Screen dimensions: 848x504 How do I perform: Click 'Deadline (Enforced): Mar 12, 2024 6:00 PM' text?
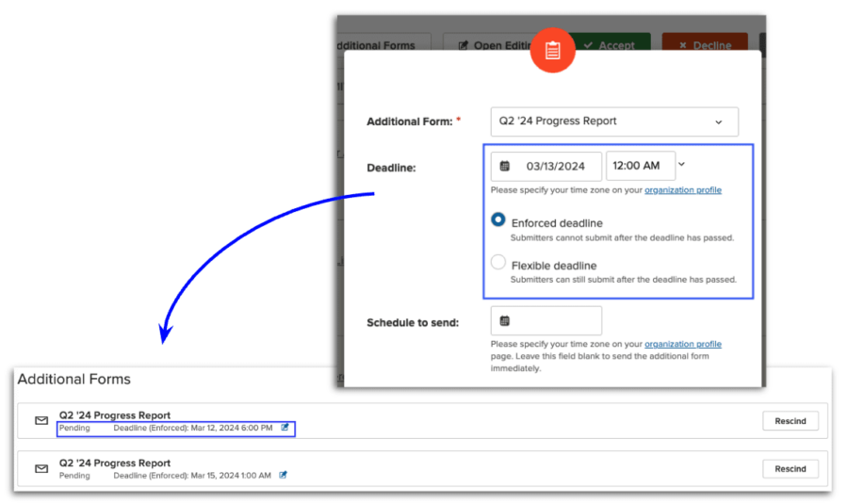(x=193, y=428)
